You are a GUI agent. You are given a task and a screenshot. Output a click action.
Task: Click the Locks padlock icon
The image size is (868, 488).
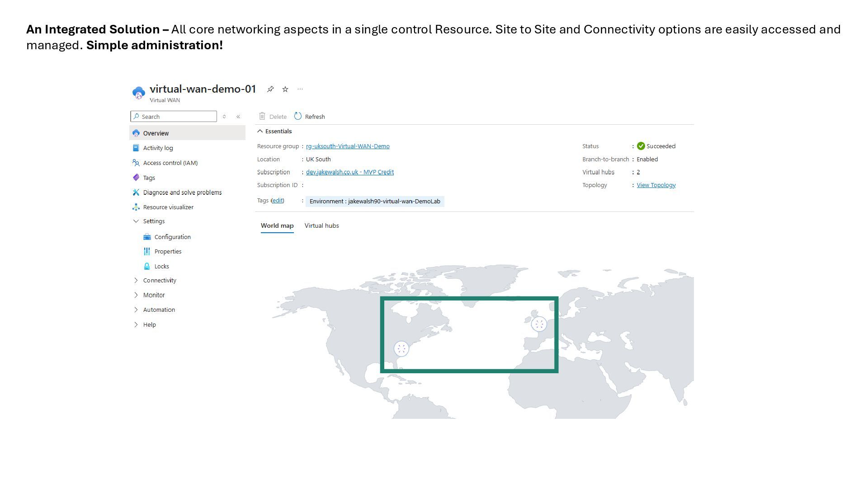[147, 266]
